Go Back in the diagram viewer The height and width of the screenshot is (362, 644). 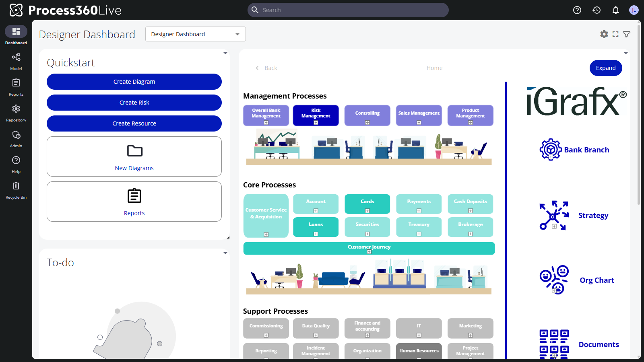click(266, 68)
